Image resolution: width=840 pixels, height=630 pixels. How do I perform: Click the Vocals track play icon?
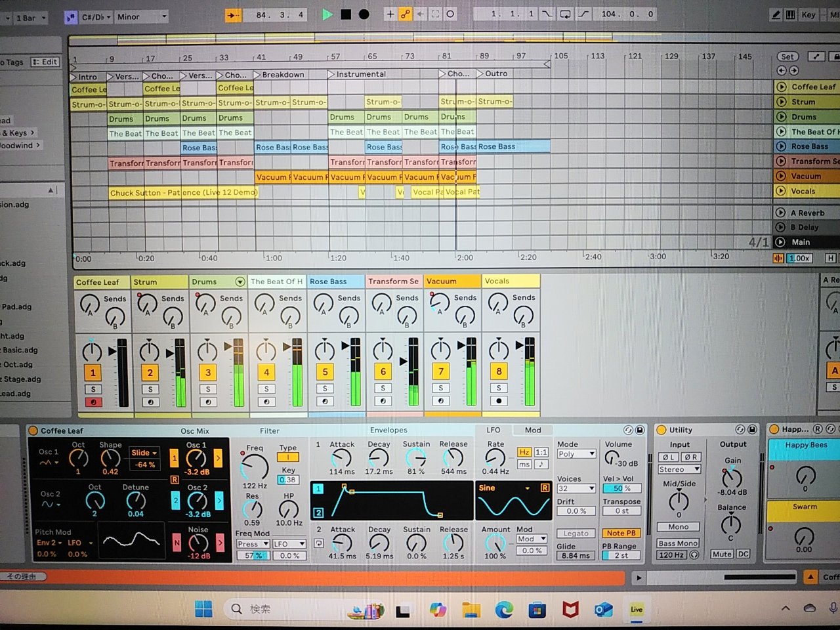tap(781, 191)
